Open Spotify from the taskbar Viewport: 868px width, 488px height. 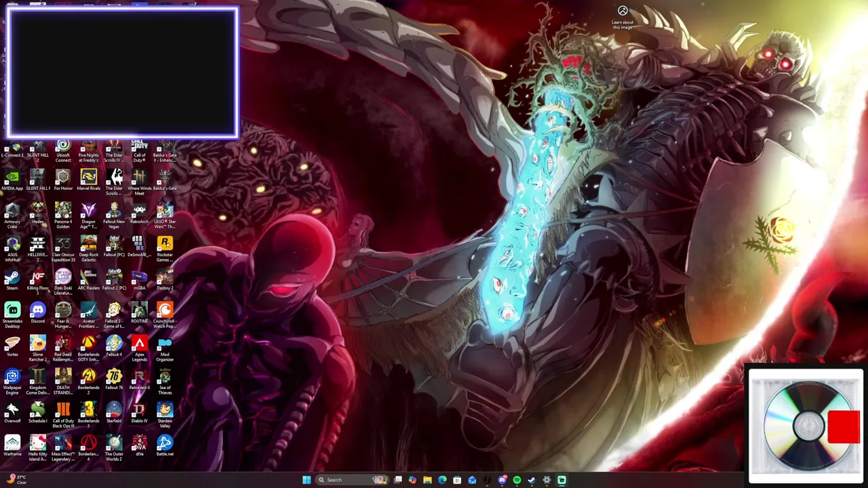[x=517, y=480]
